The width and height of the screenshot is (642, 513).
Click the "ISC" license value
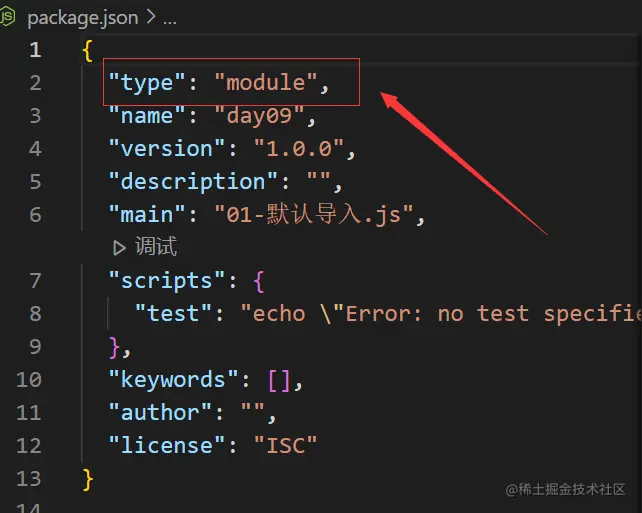pos(285,445)
